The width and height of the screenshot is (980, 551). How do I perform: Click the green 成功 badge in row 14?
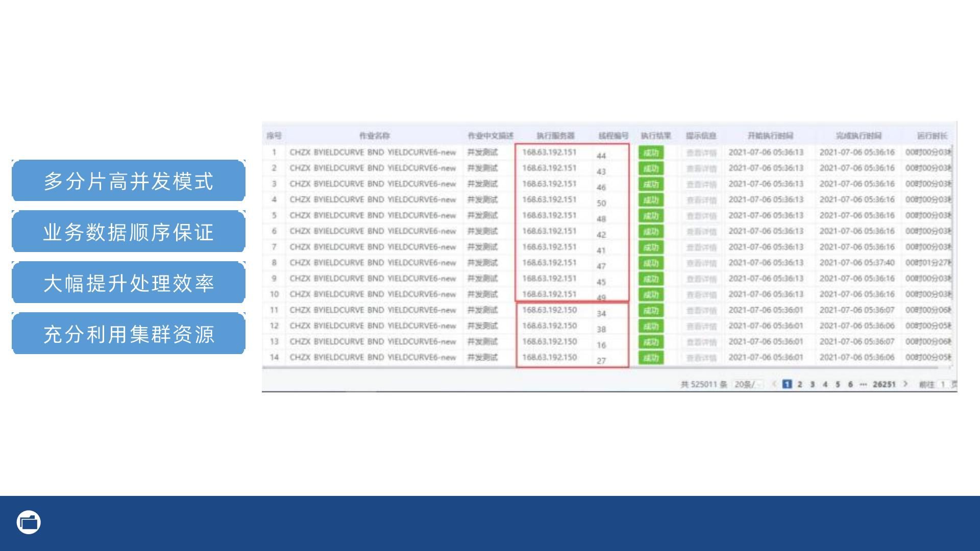pyautogui.click(x=651, y=358)
